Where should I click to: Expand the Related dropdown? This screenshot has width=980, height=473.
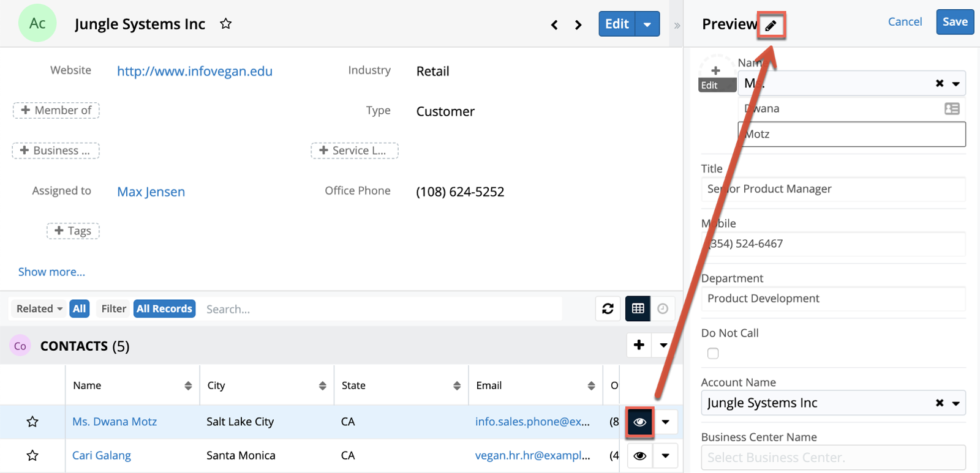point(39,309)
